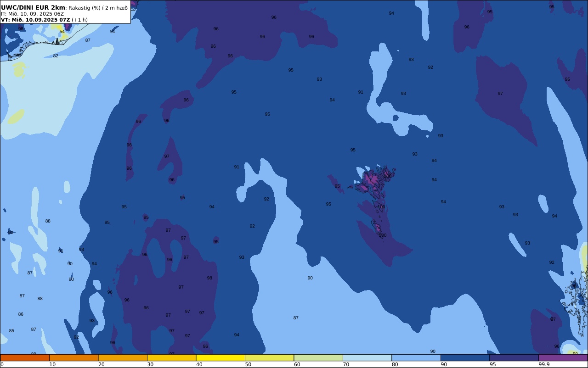Click the legend tick label "20"

click(101, 364)
